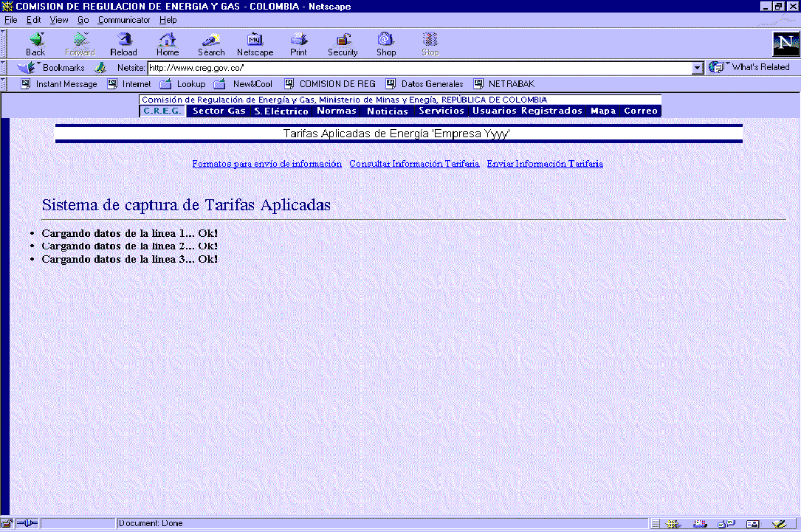The width and height of the screenshot is (801, 532).
Task: Open the Bookmarks dropdown menu
Action: 52,68
